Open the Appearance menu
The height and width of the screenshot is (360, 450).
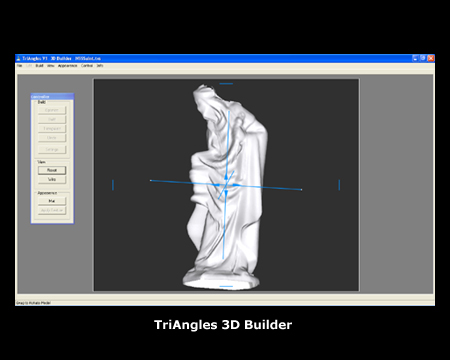(68, 66)
